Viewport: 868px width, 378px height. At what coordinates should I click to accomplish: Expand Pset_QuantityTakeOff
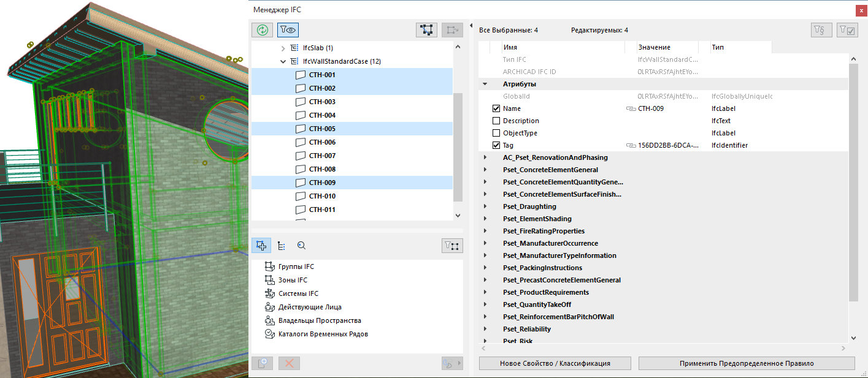point(485,304)
